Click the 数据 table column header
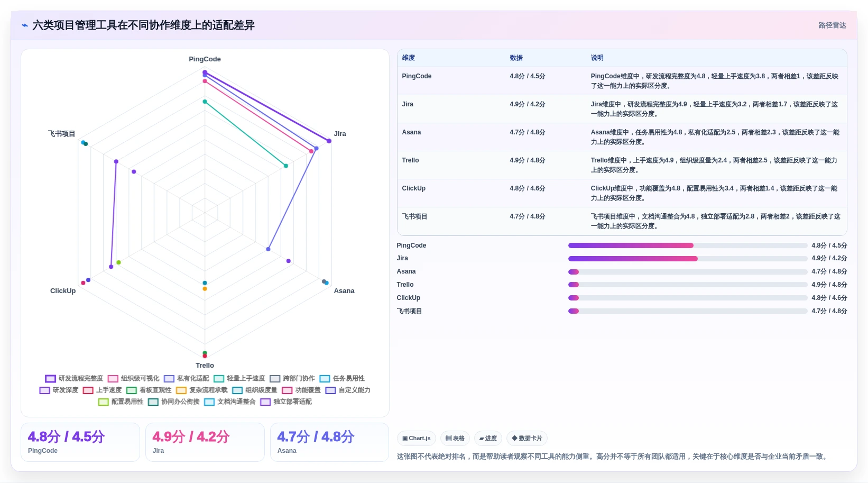This screenshot has height=483, width=868. 516,58
